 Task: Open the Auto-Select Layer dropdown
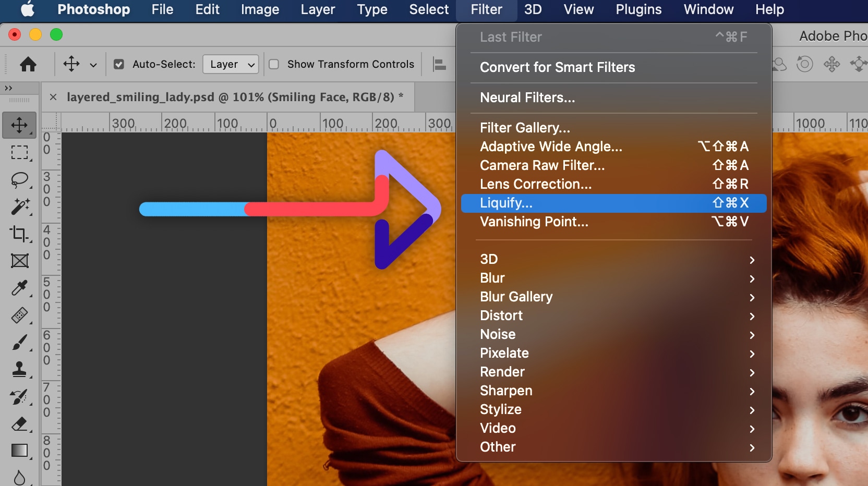point(231,64)
